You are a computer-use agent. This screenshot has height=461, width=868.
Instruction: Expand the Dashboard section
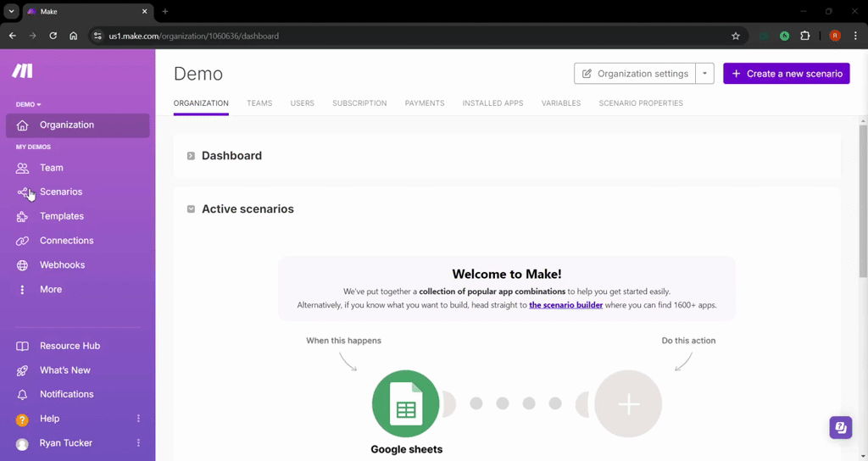click(x=191, y=156)
